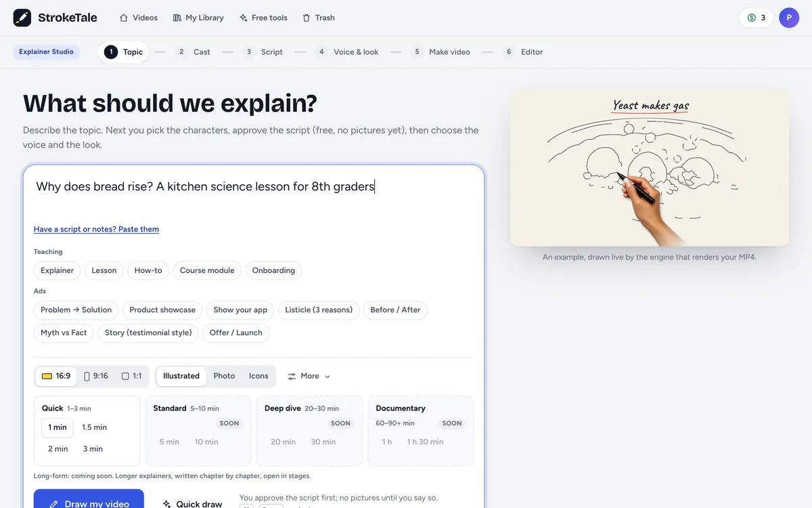Click the 'Yeast makes gas' example thumbnail
The width and height of the screenshot is (812, 508).
650,167
